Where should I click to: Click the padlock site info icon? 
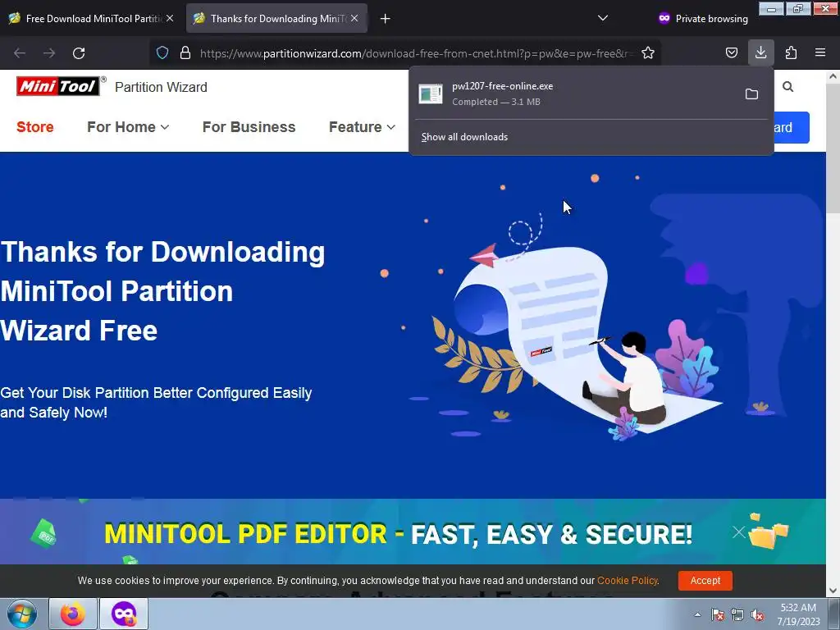click(x=185, y=52)
